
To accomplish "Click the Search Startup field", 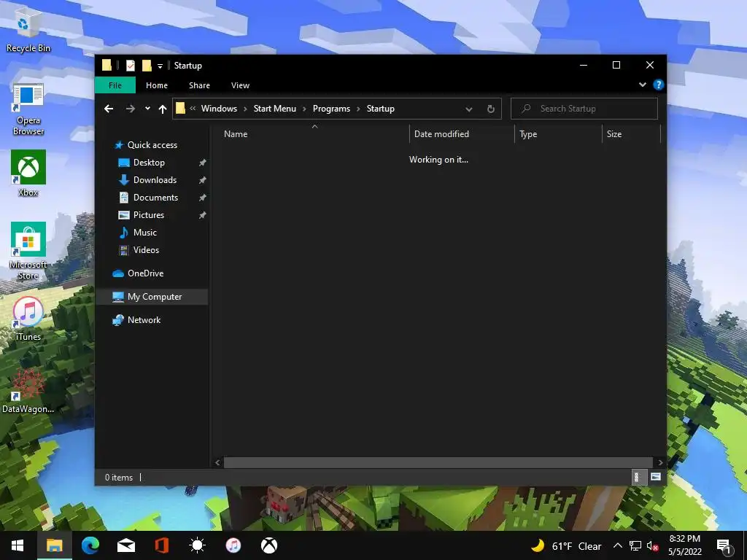I will click(584, 109).
